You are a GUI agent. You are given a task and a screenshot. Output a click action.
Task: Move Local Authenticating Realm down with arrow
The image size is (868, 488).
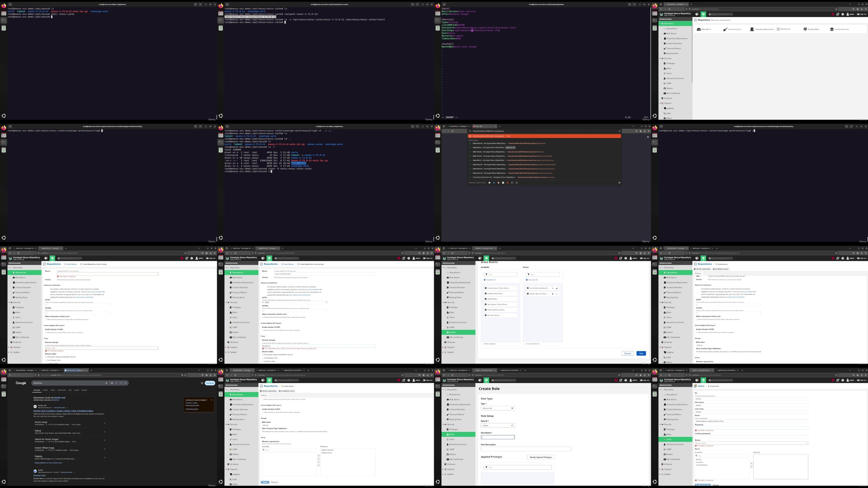[x=557, y=288]
